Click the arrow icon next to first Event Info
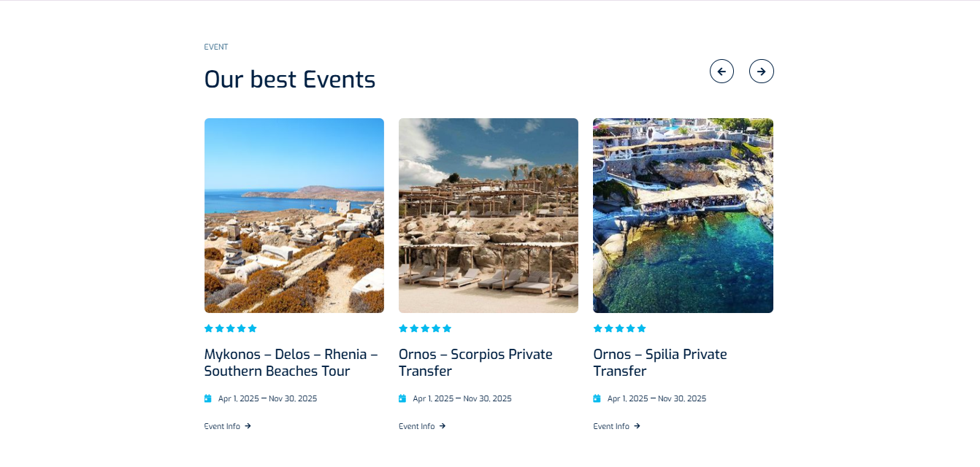 point(248,425)
